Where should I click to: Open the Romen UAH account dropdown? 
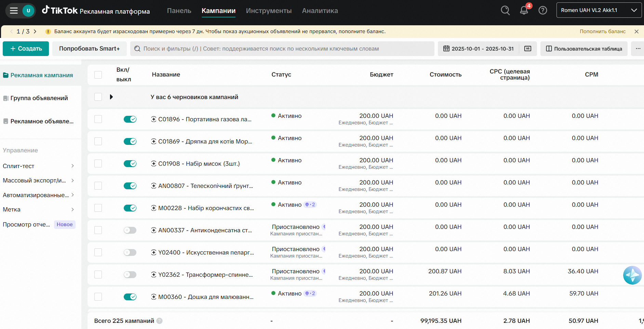click(599, 10)
